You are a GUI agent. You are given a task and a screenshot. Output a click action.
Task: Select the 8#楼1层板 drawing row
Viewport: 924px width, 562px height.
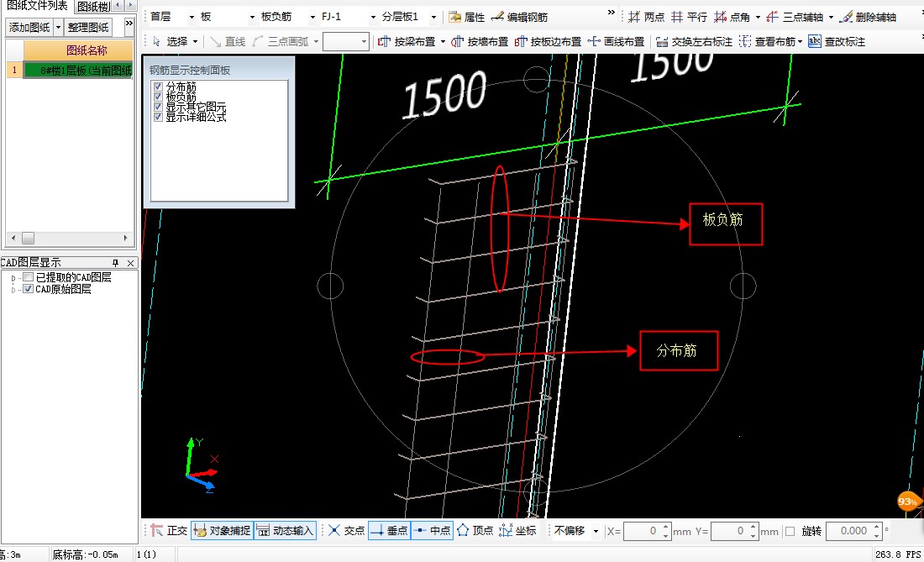78,70
